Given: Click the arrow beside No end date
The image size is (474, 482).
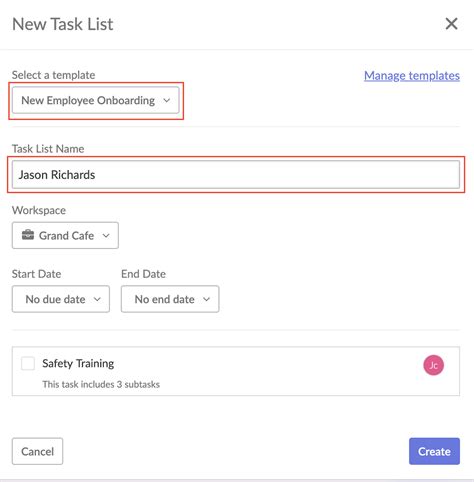Looking at the screenshot, I should click(206, 299).
